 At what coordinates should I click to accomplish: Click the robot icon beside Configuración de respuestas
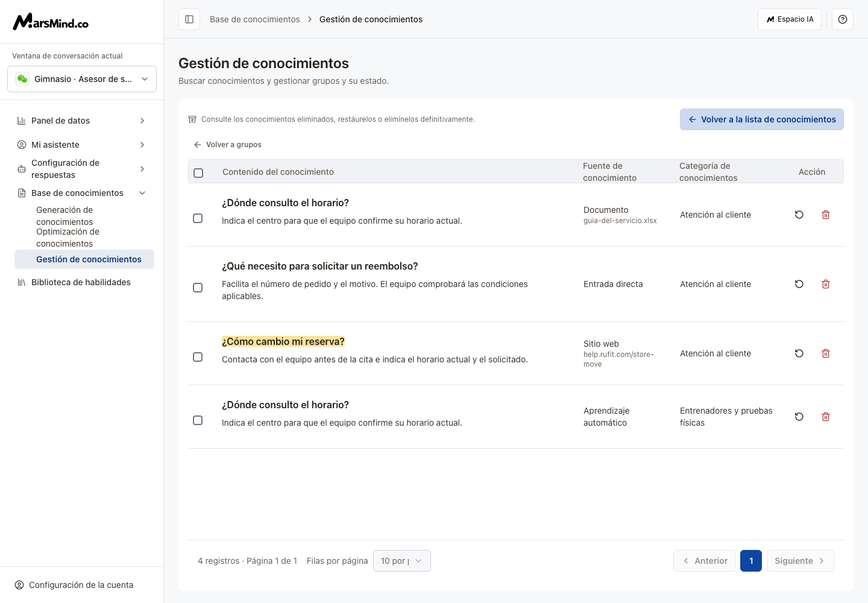tap(22, 169)
